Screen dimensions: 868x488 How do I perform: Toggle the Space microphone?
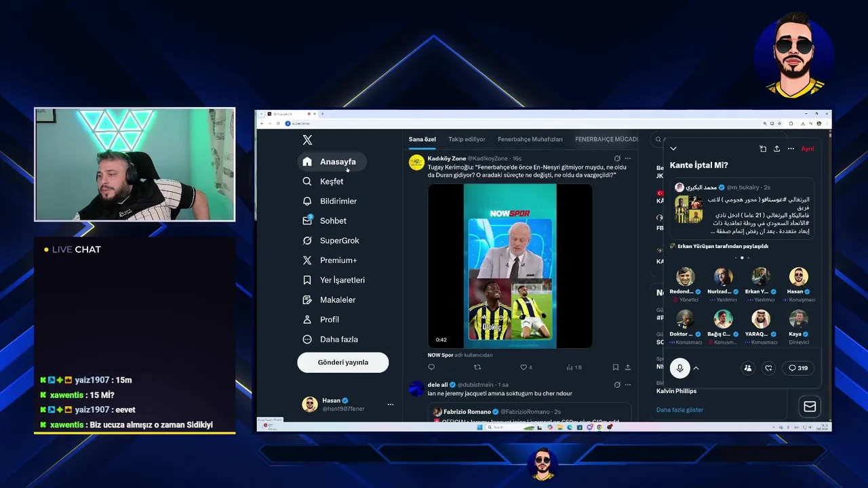679,368
